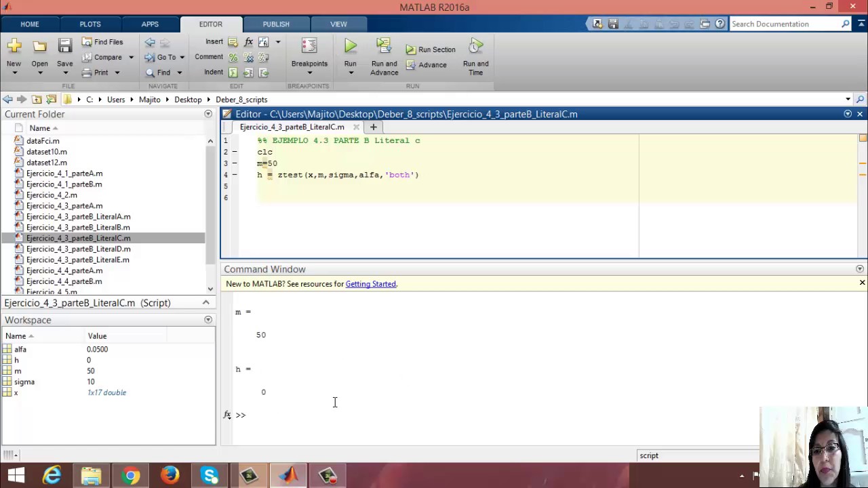Click the Find Files button
Screen dimensions: 868x488
[102, 42]
